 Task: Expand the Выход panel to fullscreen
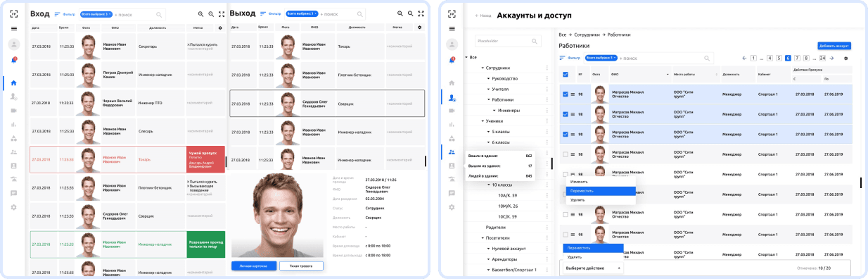[420, 13]
